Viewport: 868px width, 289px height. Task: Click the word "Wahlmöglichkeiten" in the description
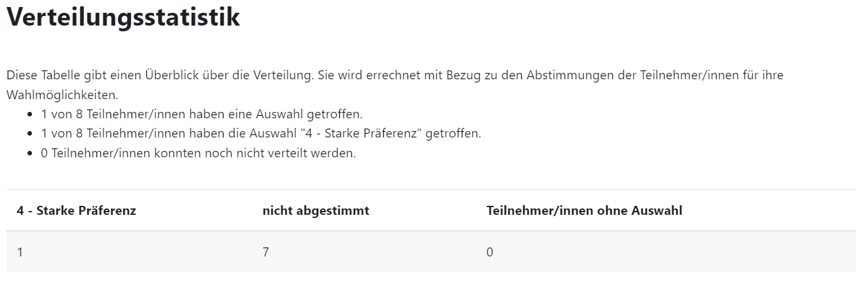click(x=62, y=95)
